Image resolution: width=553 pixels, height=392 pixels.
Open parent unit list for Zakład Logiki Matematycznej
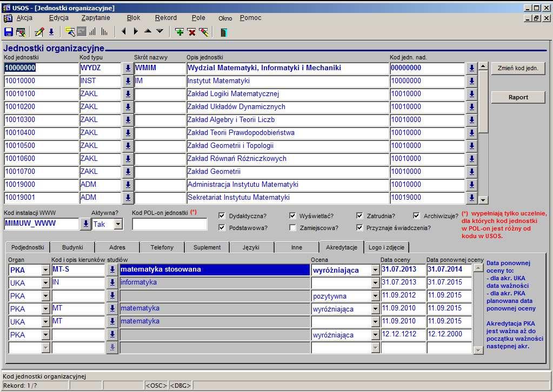(x=471, y=94)
